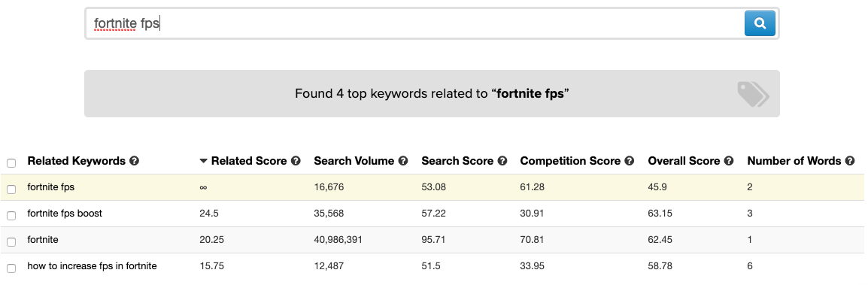The height and width of the screenshot is (285, 868).
Task: Click the 12,487 search volume value
Action: point(329,265)
